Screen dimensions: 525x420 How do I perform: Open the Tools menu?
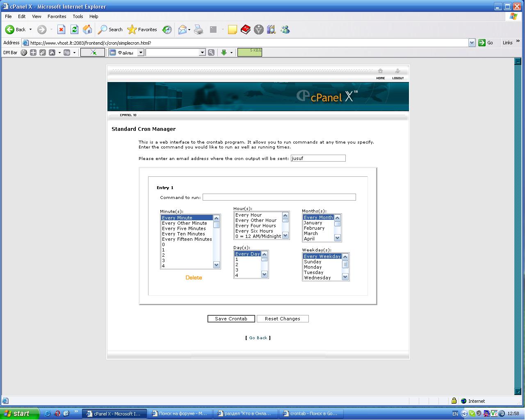click(78, 16)
